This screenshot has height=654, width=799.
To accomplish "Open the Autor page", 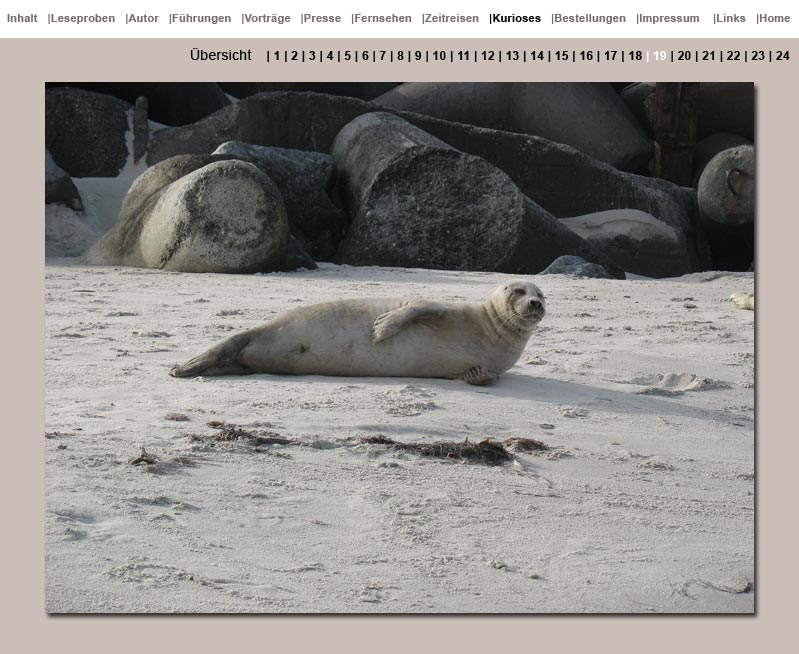I will tap(144, 18).
